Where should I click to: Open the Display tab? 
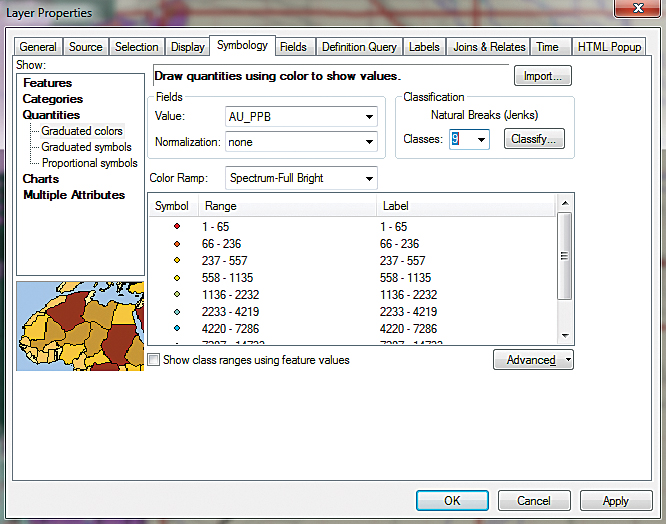[x=187, y=47]
